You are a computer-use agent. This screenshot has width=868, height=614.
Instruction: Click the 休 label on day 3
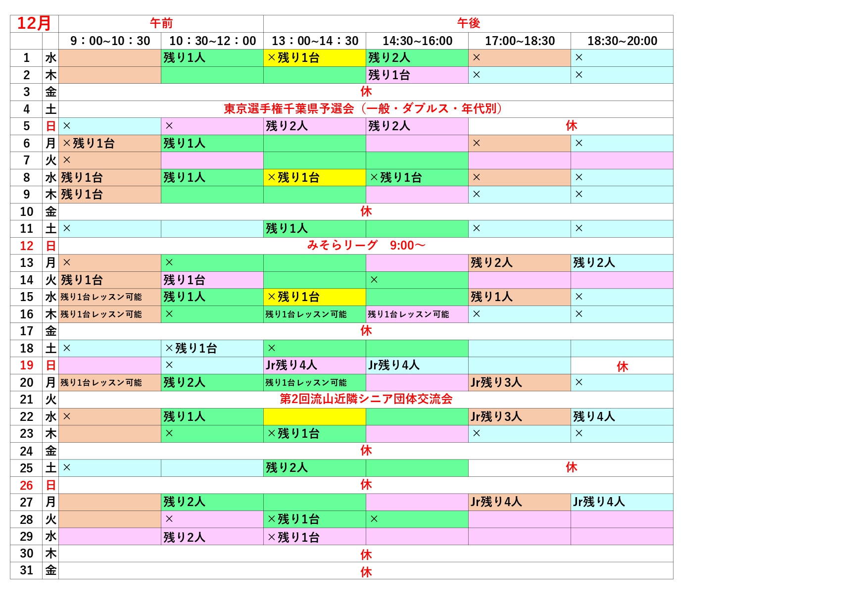(366, 92)
